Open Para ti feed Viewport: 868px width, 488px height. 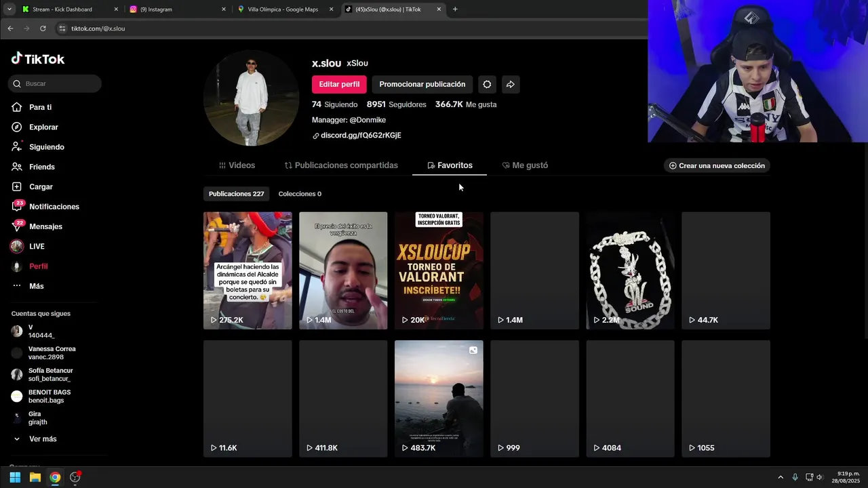40,107
